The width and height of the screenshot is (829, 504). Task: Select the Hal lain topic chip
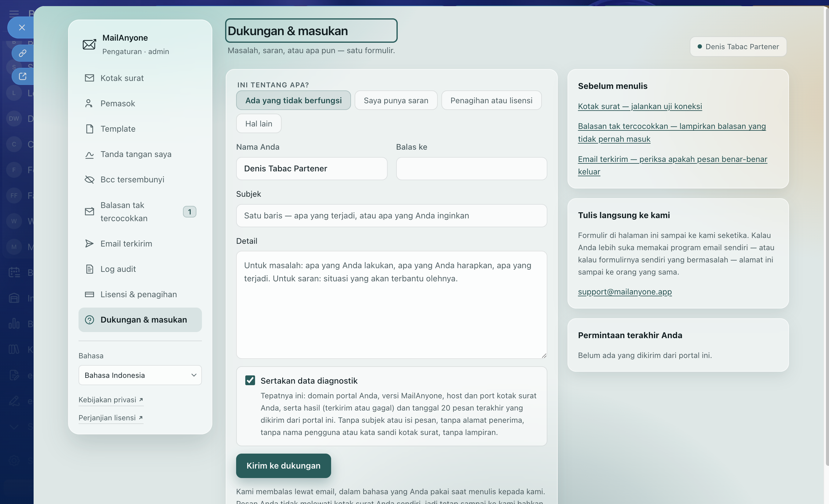click(258, 123)
